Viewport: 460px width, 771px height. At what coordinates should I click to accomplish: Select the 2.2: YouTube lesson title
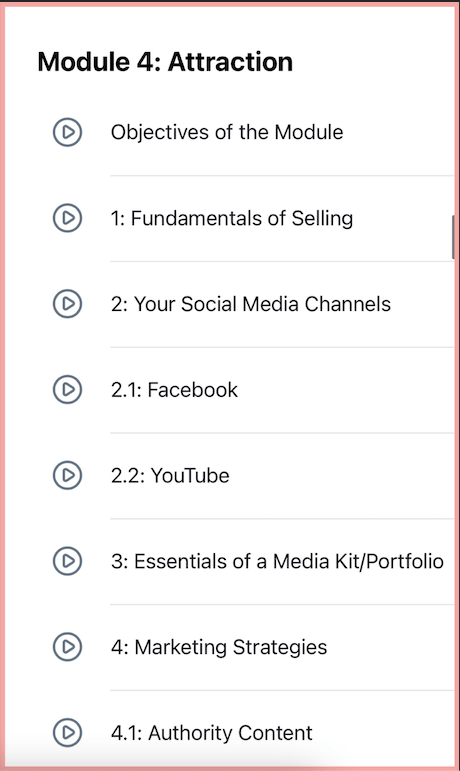click(x=170, y=475)
